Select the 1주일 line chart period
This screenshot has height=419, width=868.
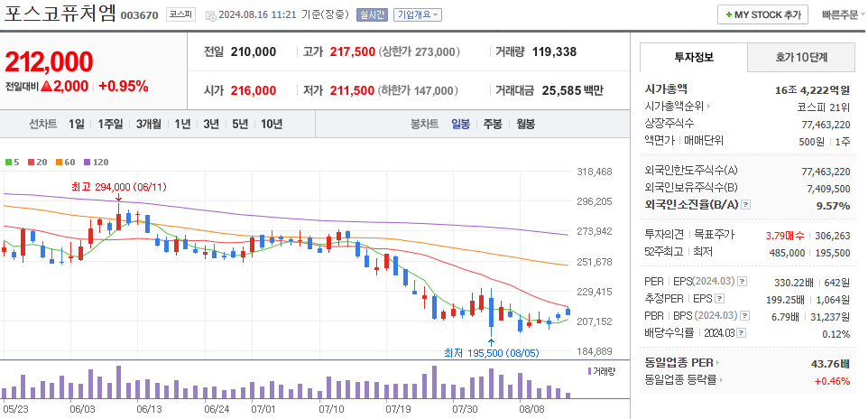point(109,124)
